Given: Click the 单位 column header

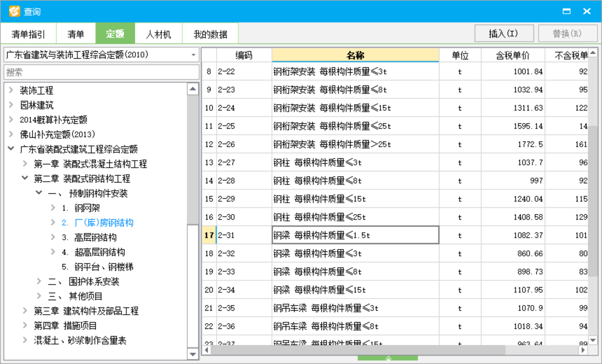Looking at the screenshot, I should pyautogui.click(x=460, y=56).
